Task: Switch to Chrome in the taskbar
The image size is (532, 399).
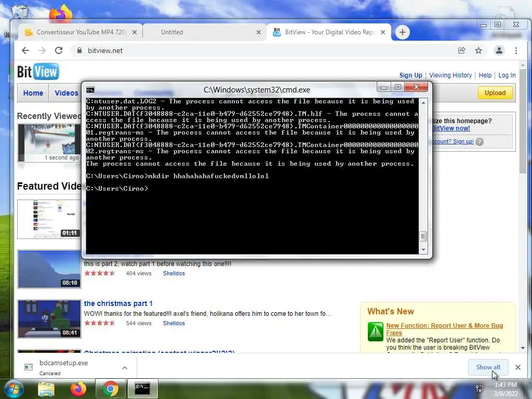Action: pyautogui.click(x=110, y=389)
